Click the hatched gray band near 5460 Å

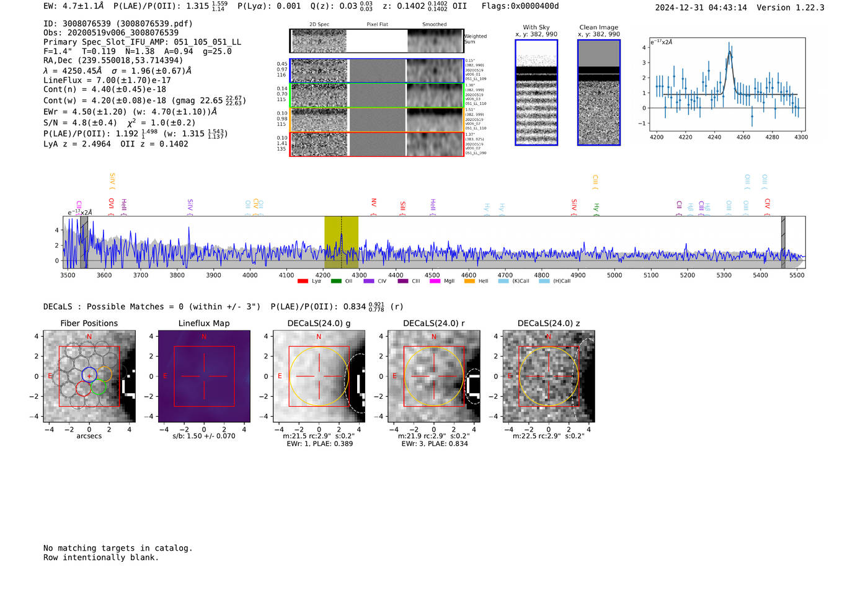(x=783, y=242)
